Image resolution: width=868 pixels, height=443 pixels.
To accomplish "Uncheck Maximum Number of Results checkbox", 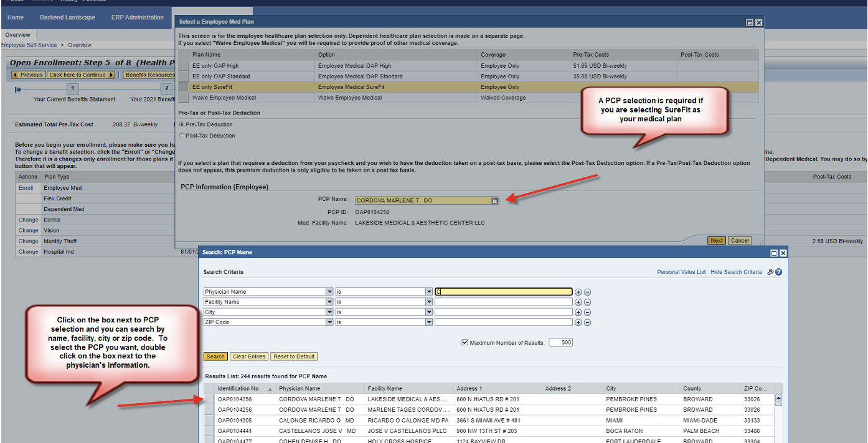I will (x=465, y=342).
